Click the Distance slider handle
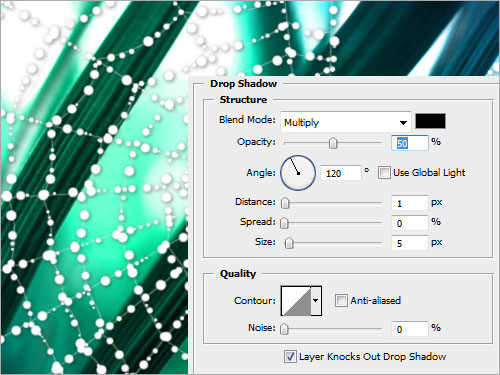500x375 pixels. click(x=285, y=203)
